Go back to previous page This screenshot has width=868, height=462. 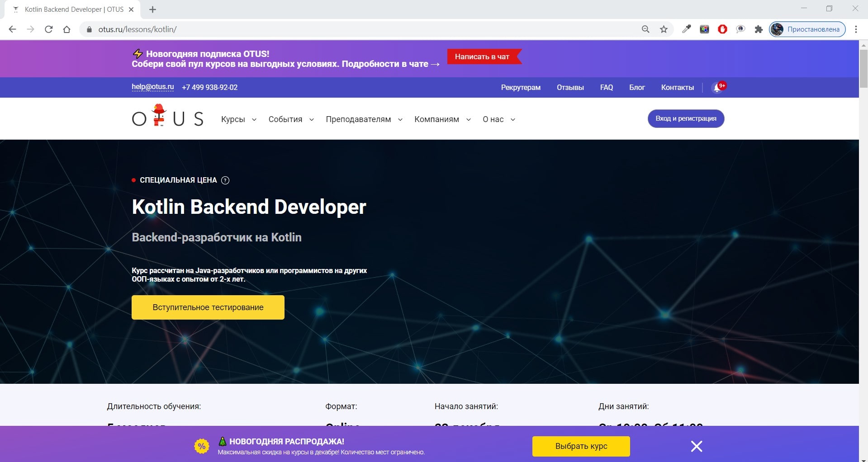(12, 29)
